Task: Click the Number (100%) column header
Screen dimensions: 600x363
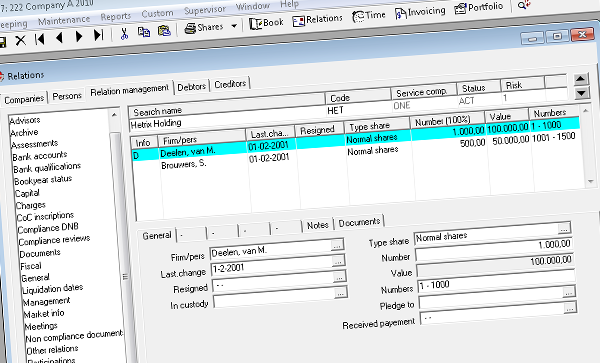Action: 447,121
